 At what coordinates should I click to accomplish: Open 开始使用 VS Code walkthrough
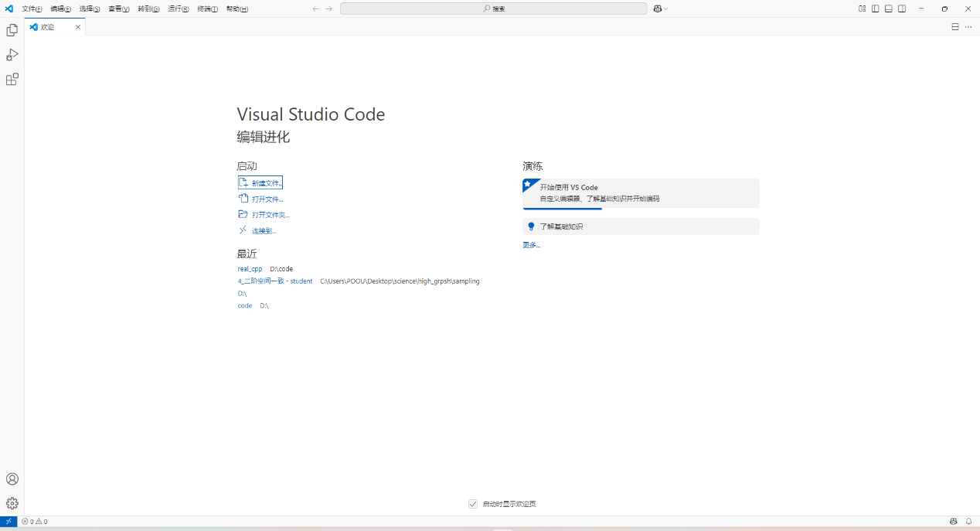click(x=641, y=193)
